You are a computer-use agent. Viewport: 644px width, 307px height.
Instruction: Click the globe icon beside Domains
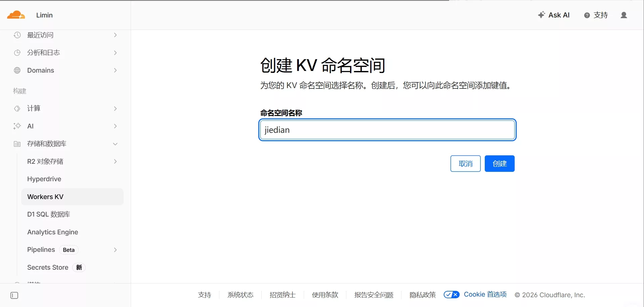(17, 70)
